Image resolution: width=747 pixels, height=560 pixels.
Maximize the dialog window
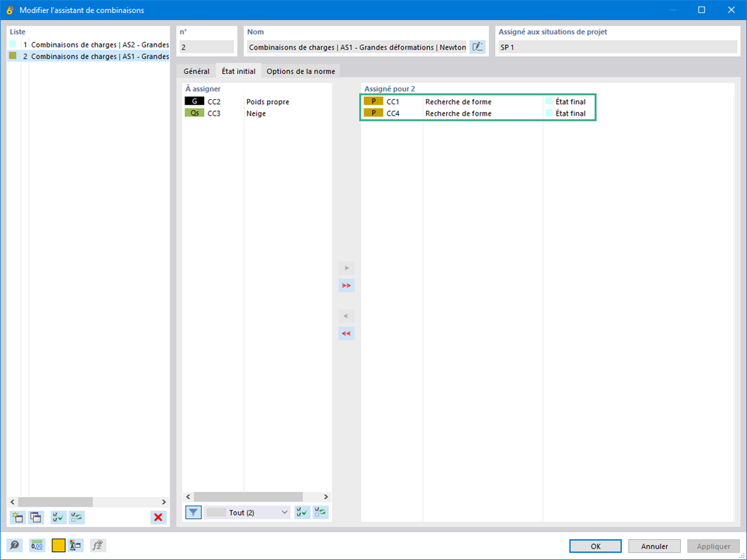pyautogui.click(x=701, y=9)
